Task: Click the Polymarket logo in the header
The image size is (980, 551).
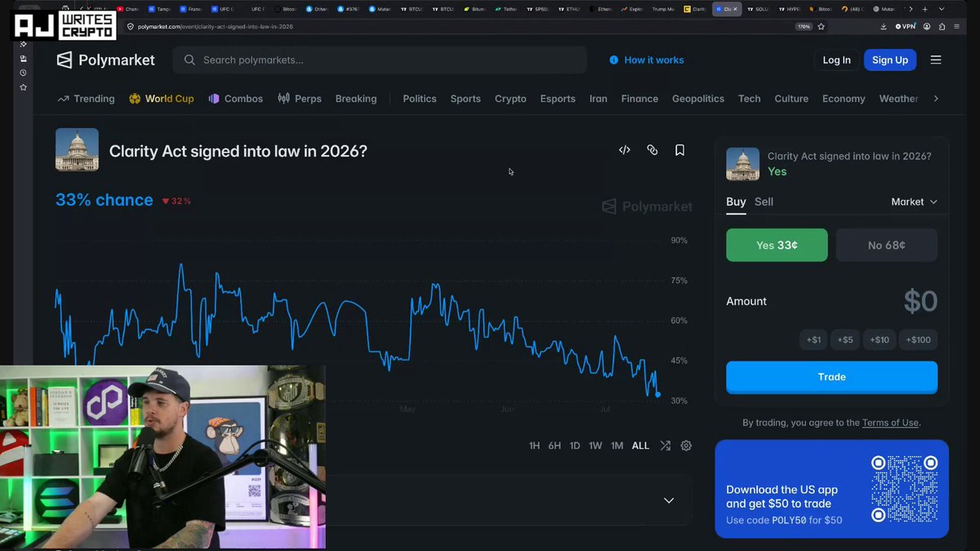Action: 105,60
